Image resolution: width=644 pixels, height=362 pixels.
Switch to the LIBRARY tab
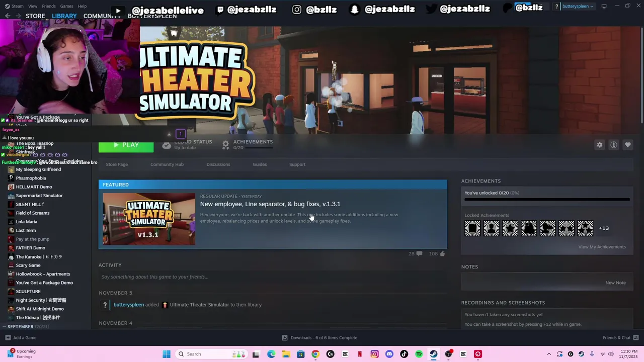click(x=64, y=16)
